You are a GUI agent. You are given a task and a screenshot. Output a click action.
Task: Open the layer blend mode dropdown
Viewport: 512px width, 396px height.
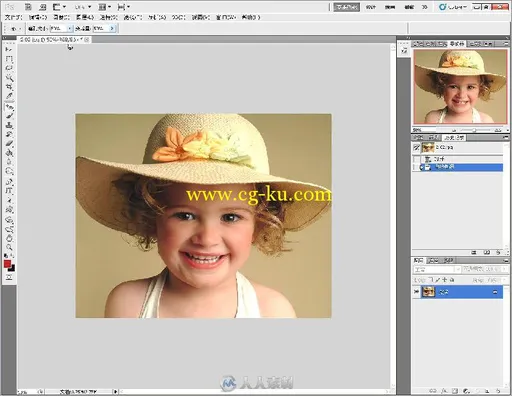click(x=437, y=269)
